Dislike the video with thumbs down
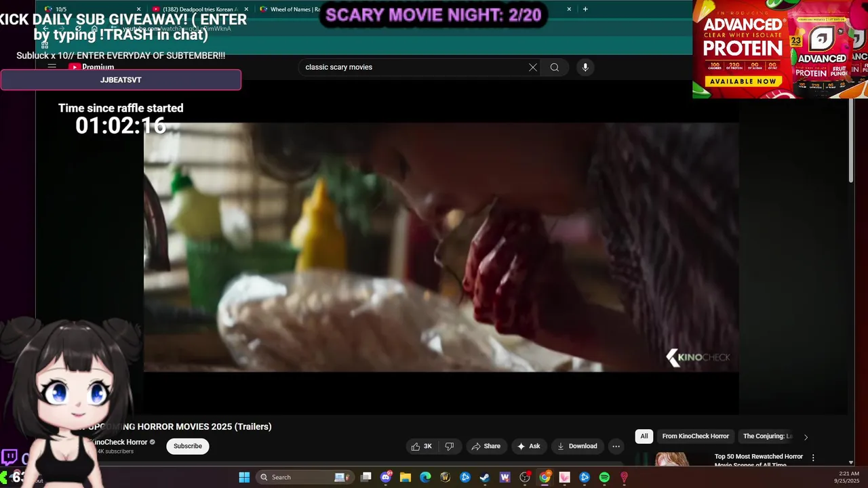Image resolution: width=868 pixels, height=488 pixels. pos(449,446)
